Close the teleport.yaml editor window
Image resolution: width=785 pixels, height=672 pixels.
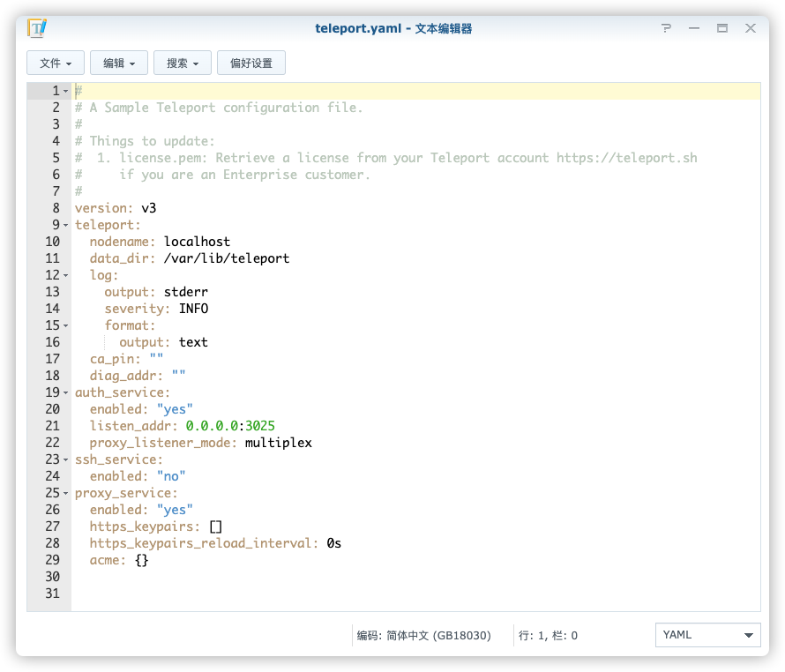click(750, 28)
